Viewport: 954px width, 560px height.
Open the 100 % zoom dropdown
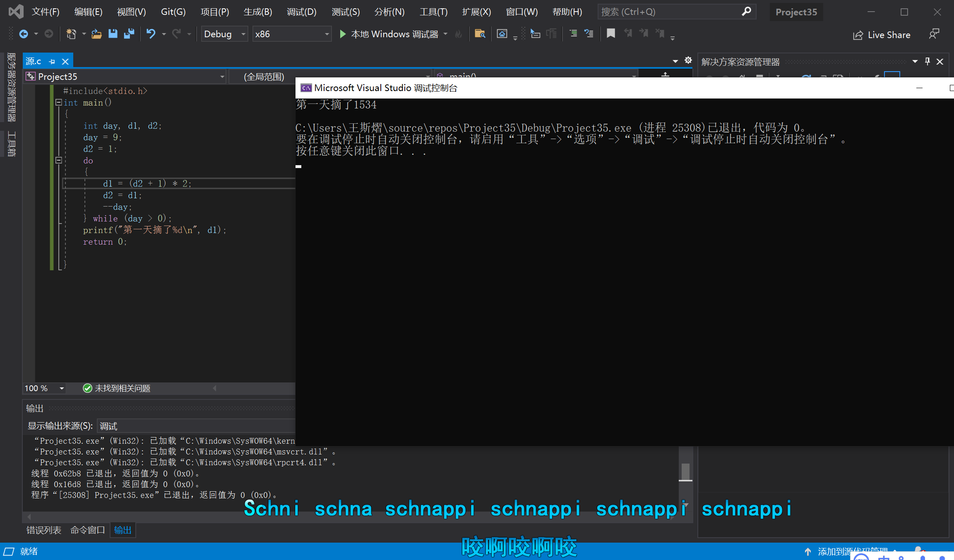point(62,388)
